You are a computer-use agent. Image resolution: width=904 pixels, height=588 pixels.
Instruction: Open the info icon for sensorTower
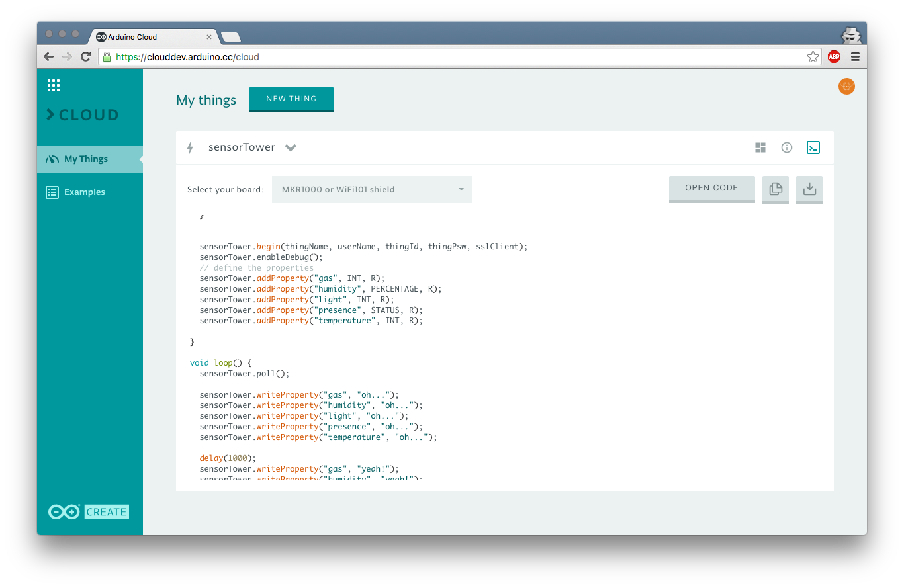tap(786, 147)
